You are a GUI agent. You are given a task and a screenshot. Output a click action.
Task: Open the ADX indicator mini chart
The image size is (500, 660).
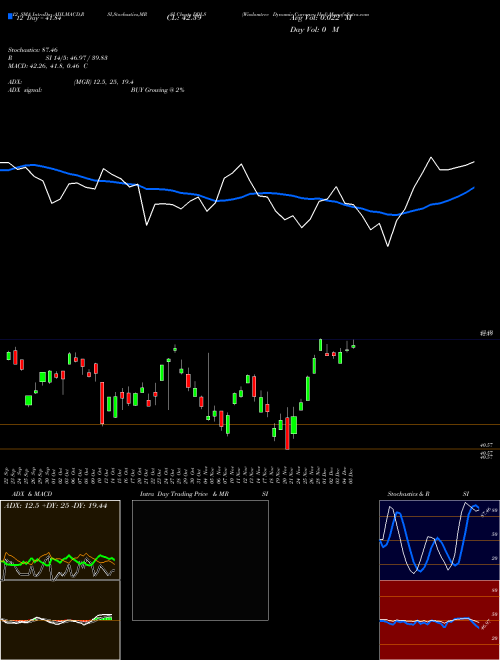(x=61, y=540)
